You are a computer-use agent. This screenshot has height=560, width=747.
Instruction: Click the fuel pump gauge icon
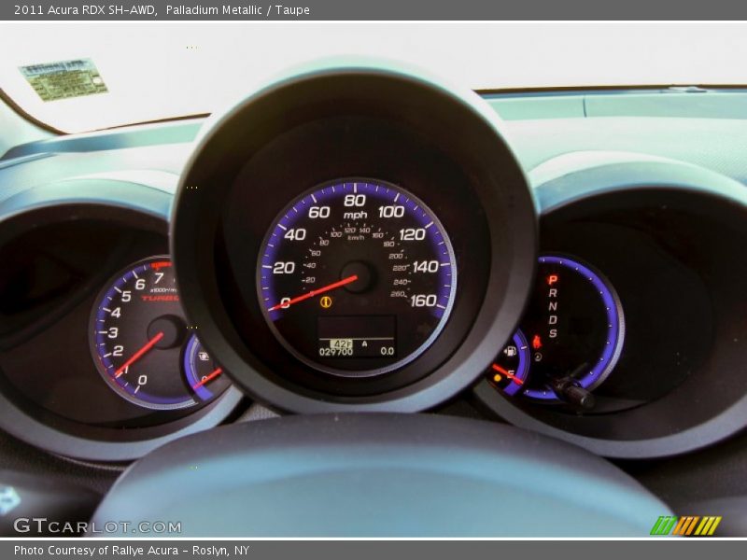click(x=510, y=352)
